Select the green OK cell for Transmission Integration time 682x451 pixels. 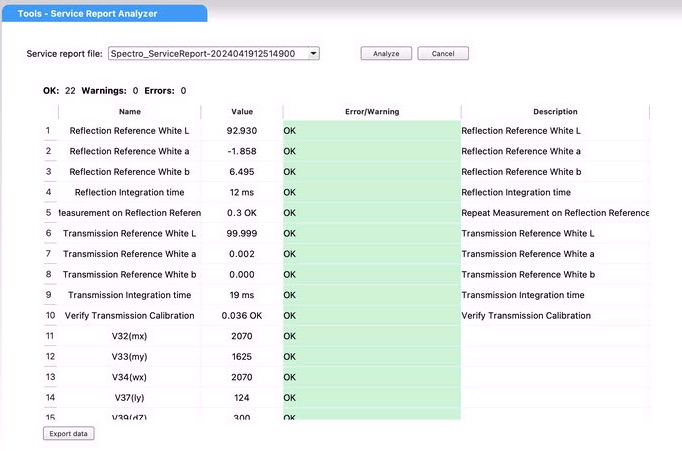coord(371,295)
